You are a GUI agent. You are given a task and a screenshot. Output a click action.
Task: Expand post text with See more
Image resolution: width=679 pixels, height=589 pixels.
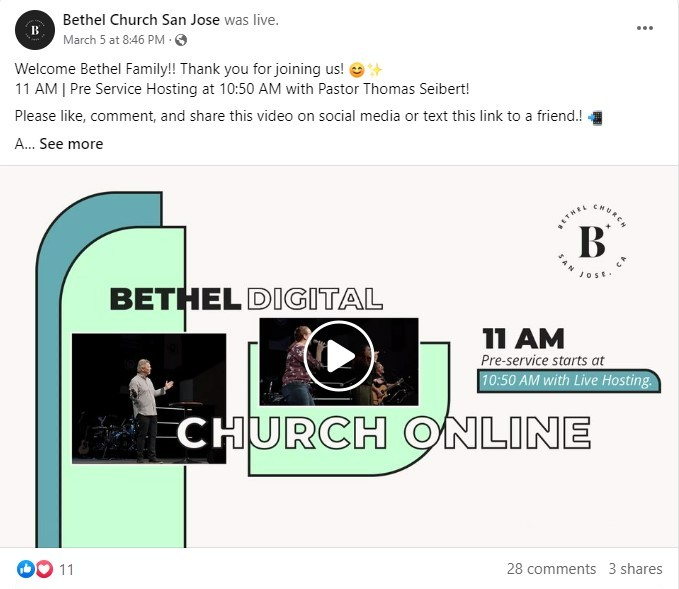point(71,144)
